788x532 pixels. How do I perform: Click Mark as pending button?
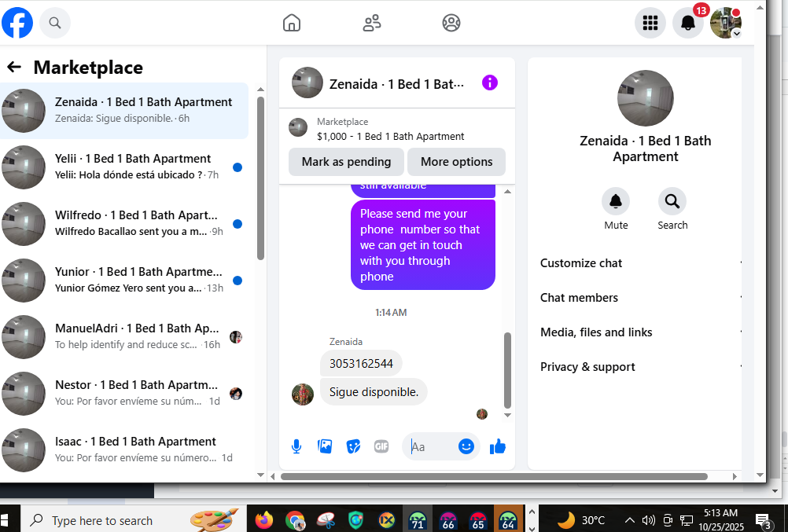[346, 162]
